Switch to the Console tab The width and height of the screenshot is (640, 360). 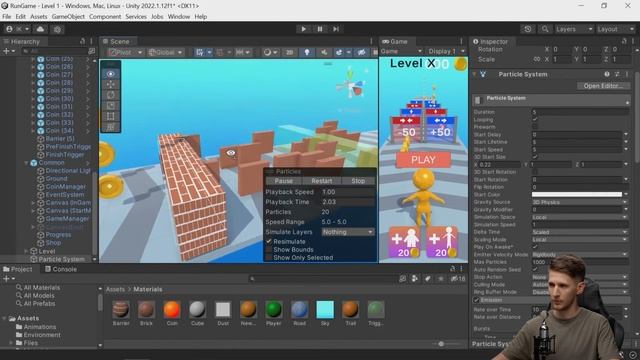tap(60, 269)
